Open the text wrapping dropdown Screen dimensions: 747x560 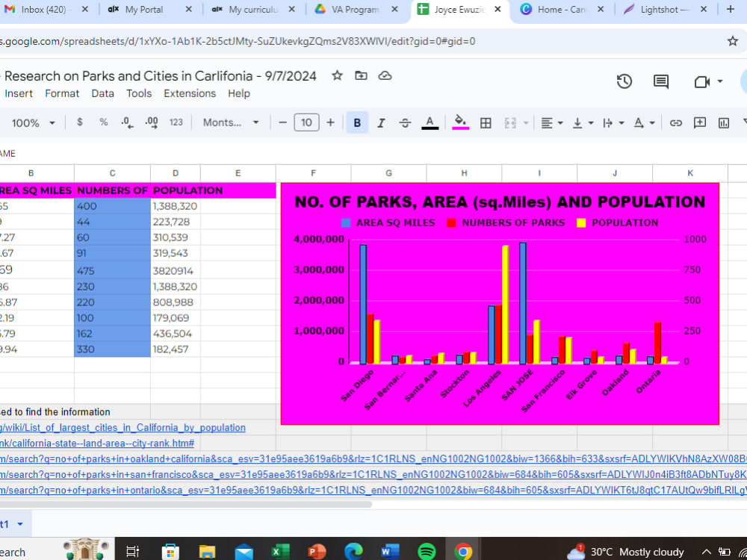[x=613, y=123]
